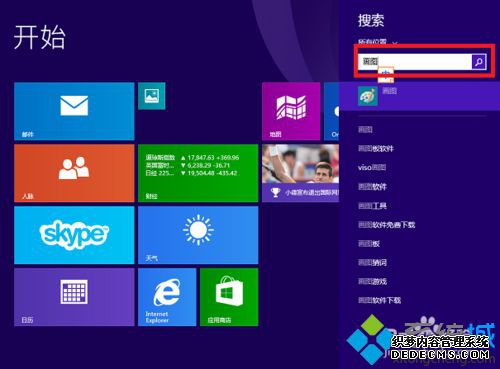This screenshot has height=369, width=500.
Task: Select the suggestion ending in 游戏
Action: [372, 282]
